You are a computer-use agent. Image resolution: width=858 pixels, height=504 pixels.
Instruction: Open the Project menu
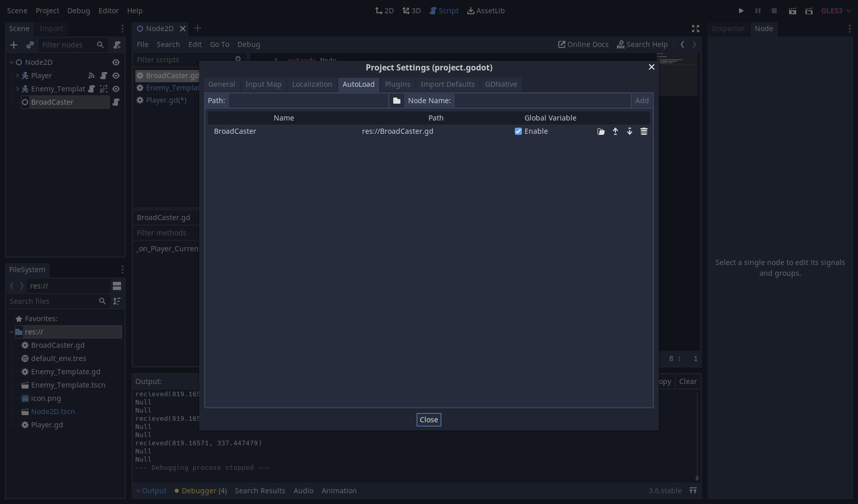tap(47, 11)
